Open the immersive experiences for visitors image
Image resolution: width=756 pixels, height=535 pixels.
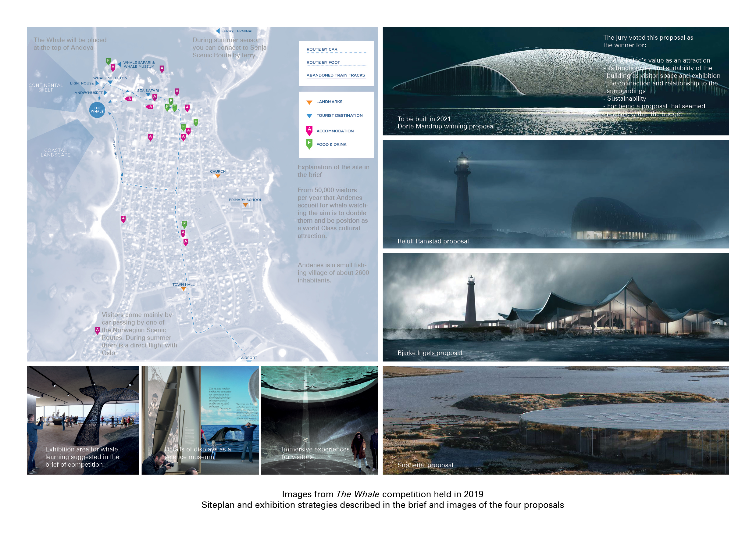pyautogui.click(x=319, y=420)
